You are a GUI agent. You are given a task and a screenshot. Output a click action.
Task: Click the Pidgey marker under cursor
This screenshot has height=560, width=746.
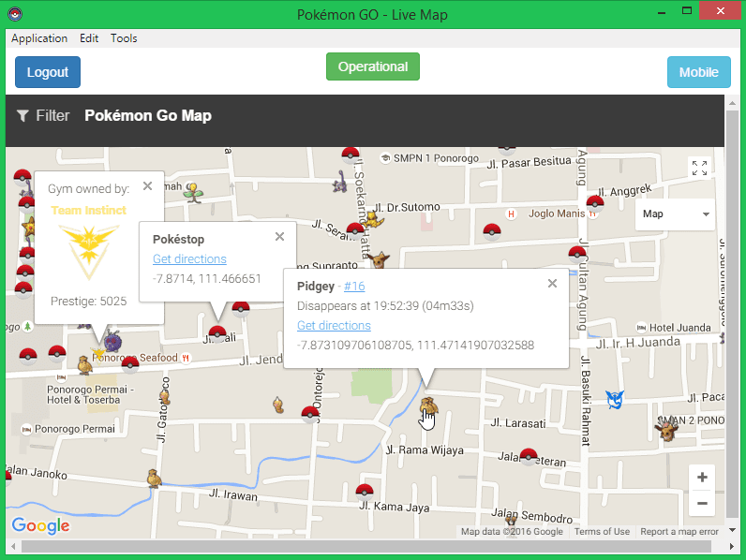click(428, 406)
